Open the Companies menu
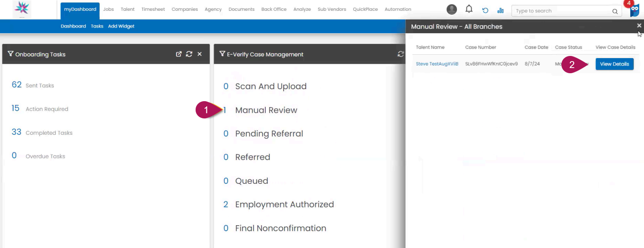644x248 pixels. tap(184, 9)
